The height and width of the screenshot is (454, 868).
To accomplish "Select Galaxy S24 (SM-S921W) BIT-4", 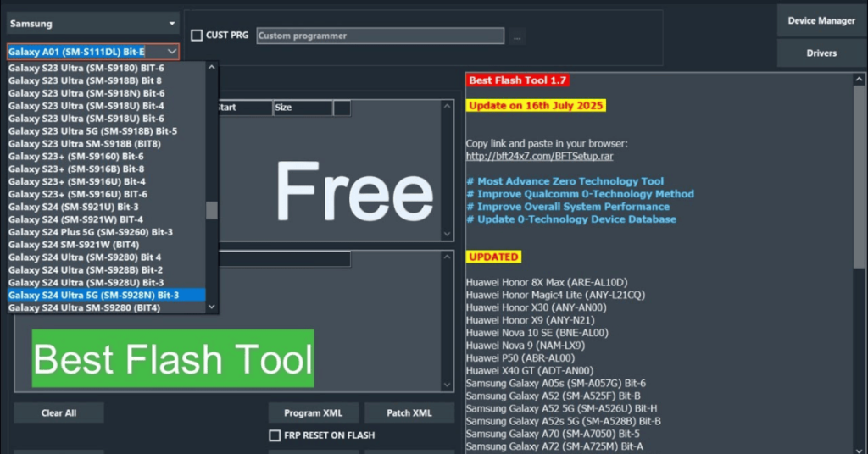I will coord(106,219).
